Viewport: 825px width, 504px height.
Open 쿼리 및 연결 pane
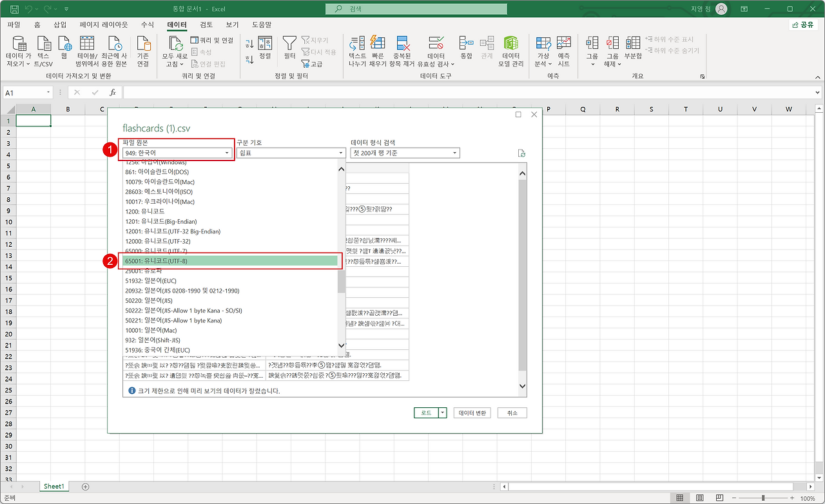[213, 41]
